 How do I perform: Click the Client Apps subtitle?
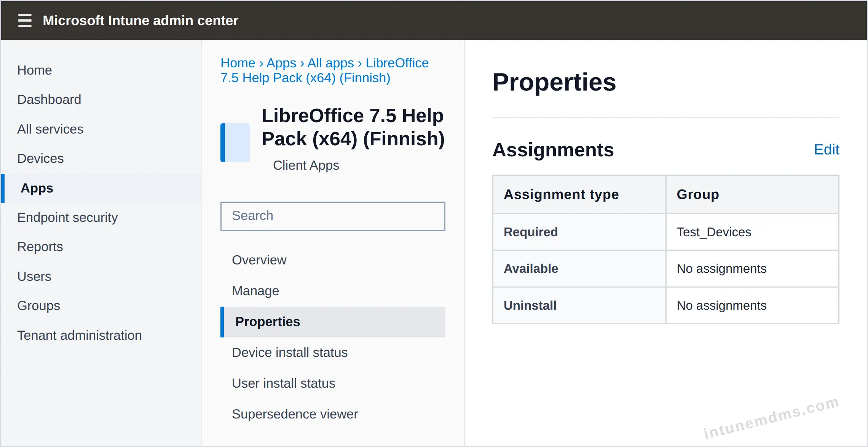pos(306,165)
